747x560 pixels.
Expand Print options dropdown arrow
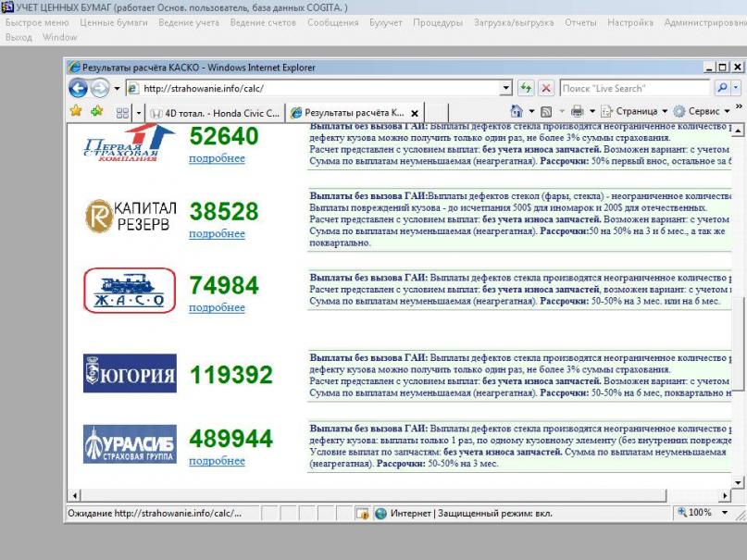(592, 111)
